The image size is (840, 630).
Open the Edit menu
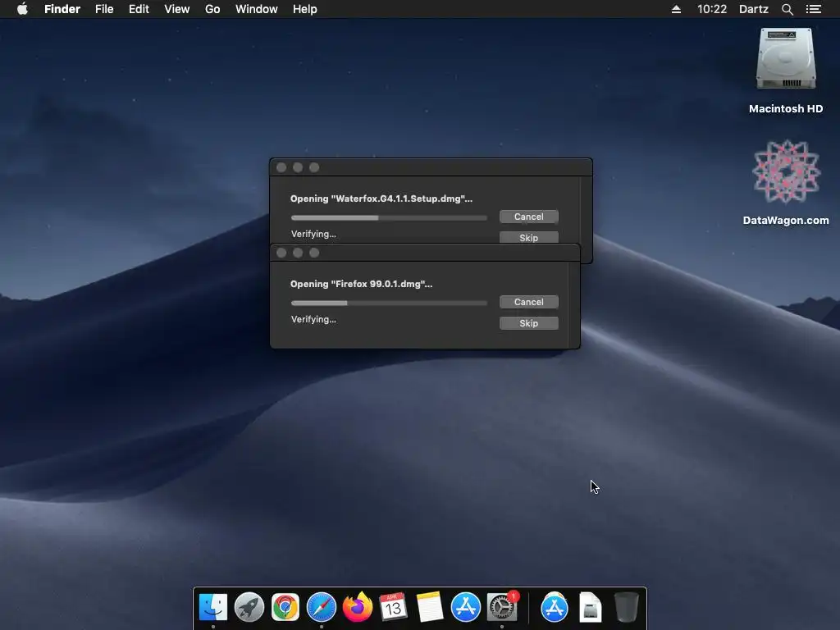coord(139,9)
